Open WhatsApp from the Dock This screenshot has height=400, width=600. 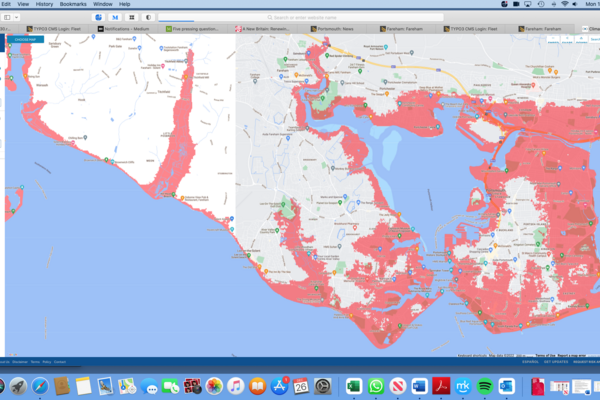(x=376, y=386)
